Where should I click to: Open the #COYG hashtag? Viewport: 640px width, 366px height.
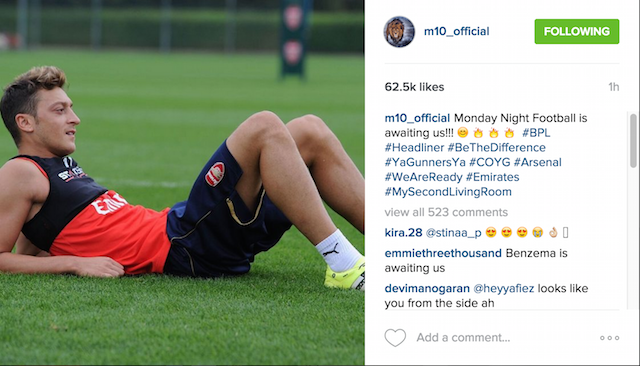pyautogui.click(x=489, y=162)
